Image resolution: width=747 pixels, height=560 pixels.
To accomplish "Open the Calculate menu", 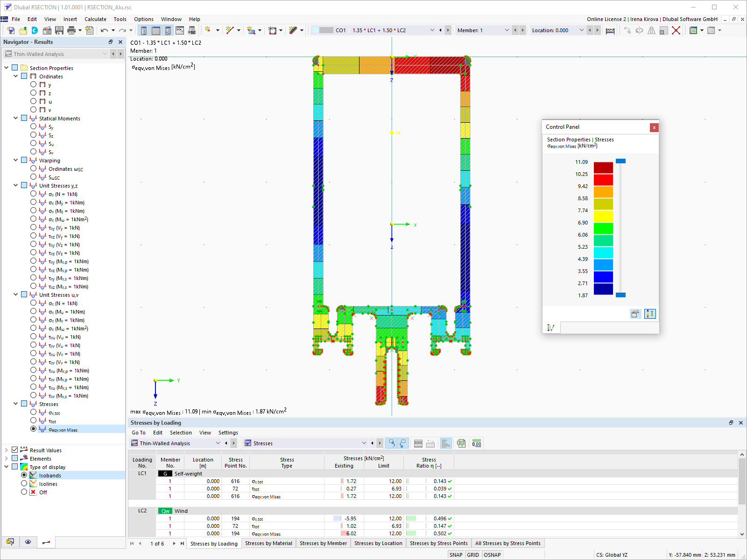I will point(95,19).
